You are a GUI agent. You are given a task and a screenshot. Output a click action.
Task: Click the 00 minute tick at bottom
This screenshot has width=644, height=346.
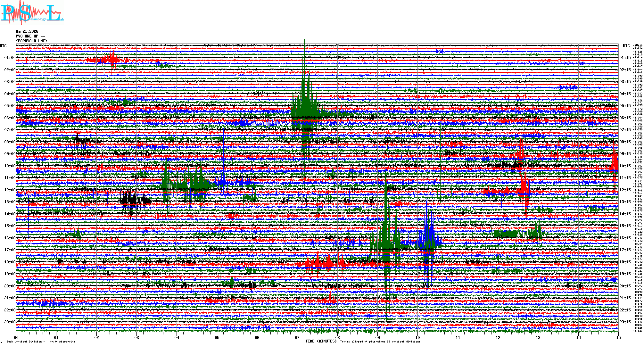click(x=16, y=337)
